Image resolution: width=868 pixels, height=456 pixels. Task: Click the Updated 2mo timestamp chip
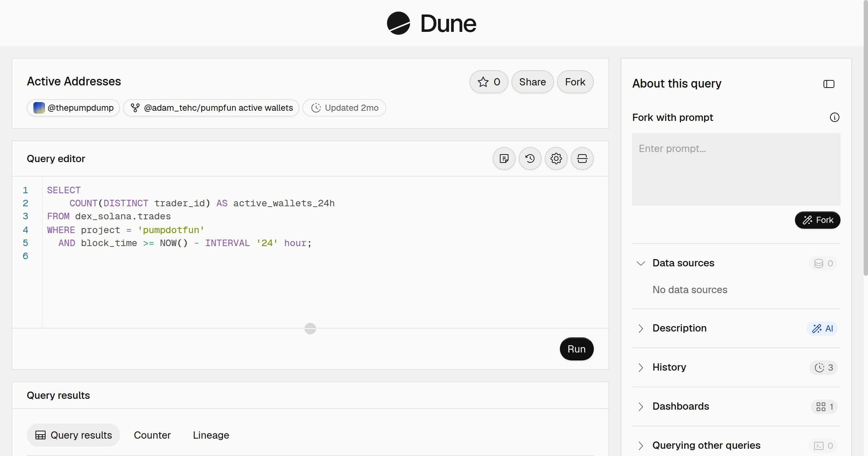(x=344, y=108)
